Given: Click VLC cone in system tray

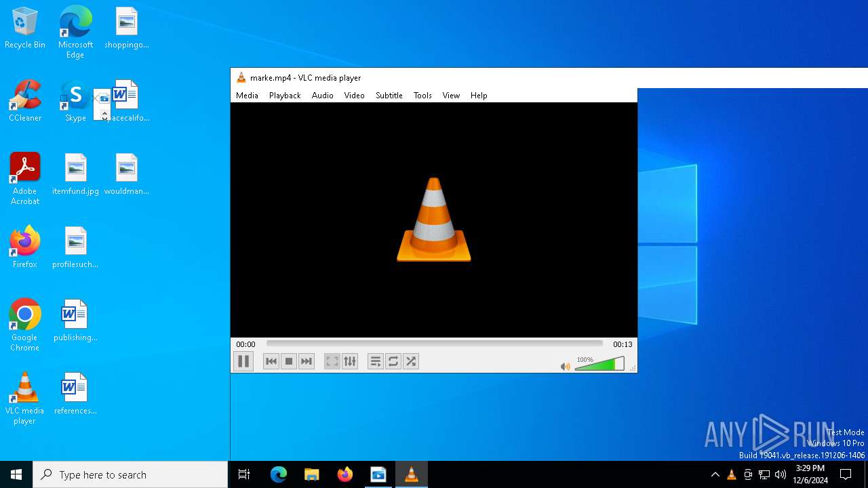Looking at the screenshot, I should point(731,474).
